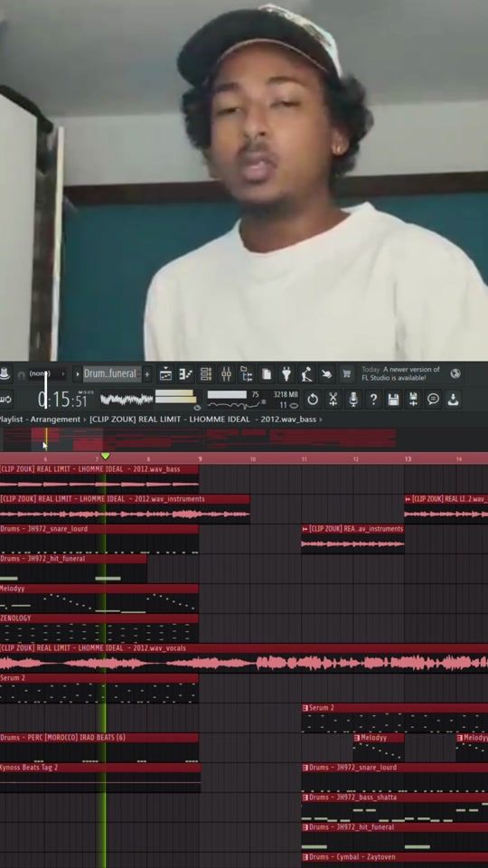Image resolution: width=488 pixels, height=868 pixels.
Task: Select left Drums - JH972_snare_lourd pattern clip
Action: coord(99,539)
